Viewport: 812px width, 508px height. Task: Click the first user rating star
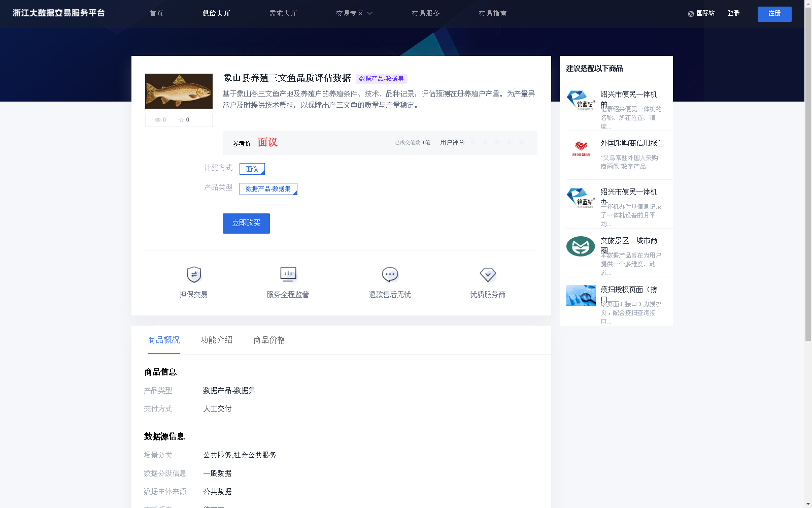(473, 142)
